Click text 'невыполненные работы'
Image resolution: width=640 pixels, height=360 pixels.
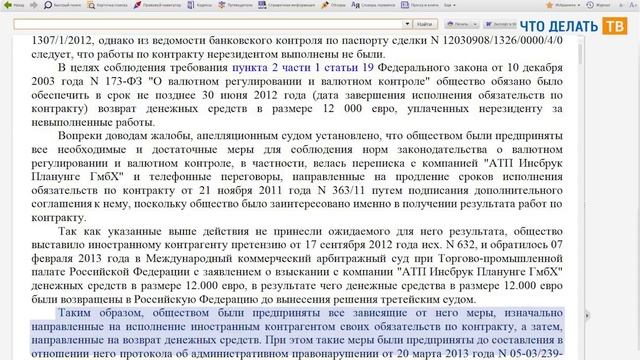click(x=93, y=122)
